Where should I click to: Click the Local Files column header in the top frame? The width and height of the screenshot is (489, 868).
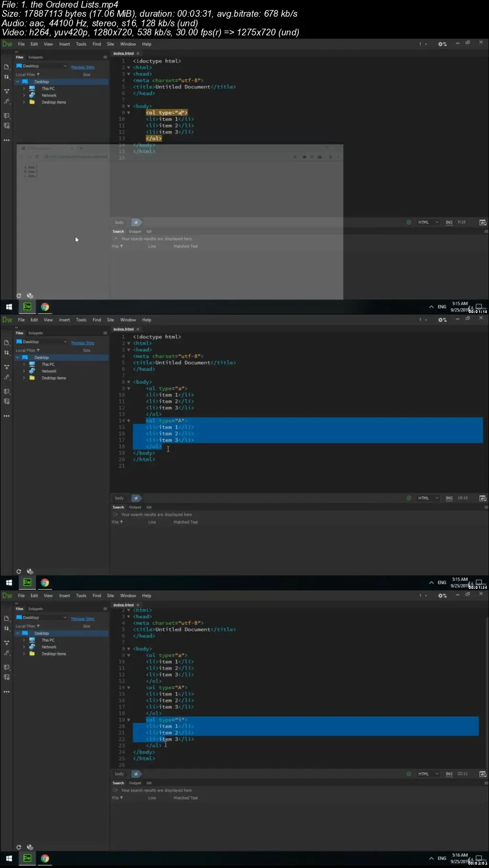(x=27, y=75)
